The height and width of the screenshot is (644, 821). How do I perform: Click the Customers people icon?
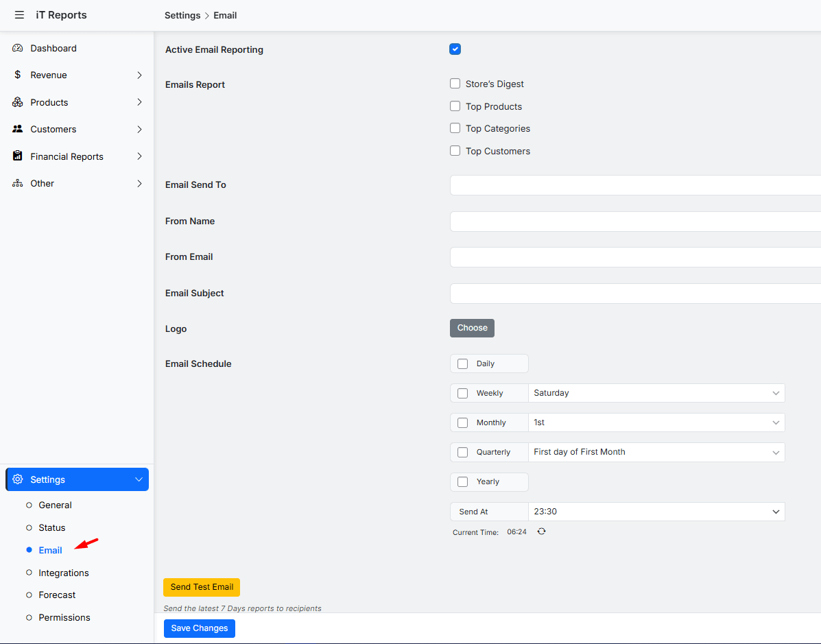(18, 129)
